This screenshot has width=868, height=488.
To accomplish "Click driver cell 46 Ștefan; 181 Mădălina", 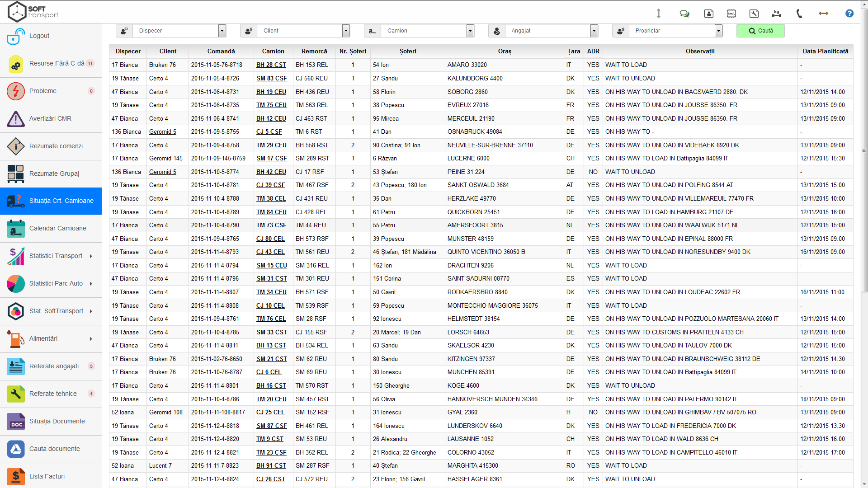I will (x=407, y=252).
